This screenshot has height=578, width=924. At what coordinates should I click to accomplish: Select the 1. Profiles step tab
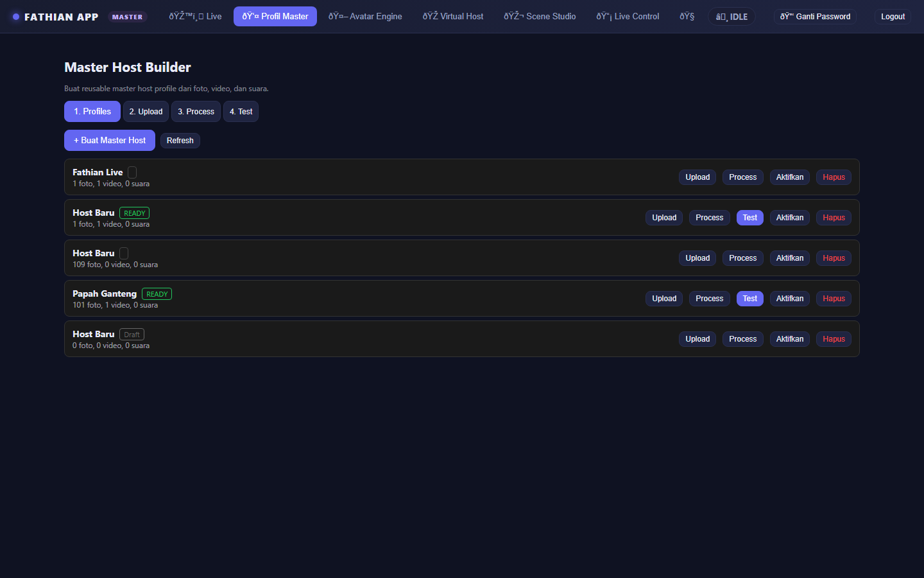click(92, 111)
